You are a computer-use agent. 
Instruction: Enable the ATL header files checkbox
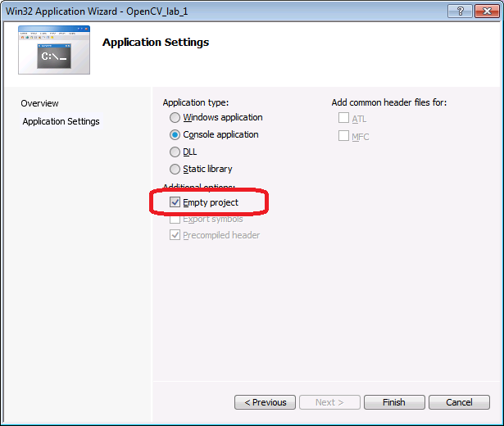pos(343,118)
